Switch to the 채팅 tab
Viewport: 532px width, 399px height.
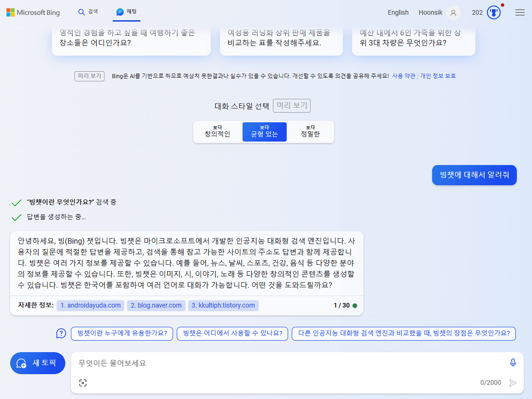click(127, 12)
